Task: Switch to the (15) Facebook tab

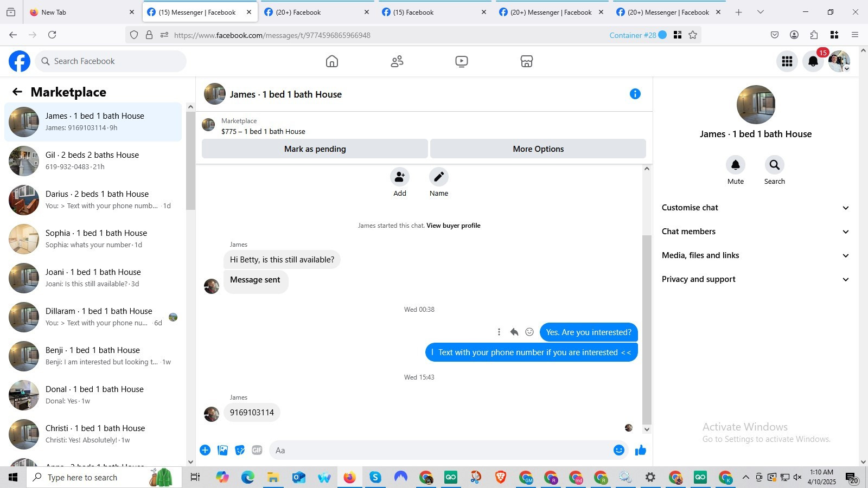Action: [x=434, y=12]
